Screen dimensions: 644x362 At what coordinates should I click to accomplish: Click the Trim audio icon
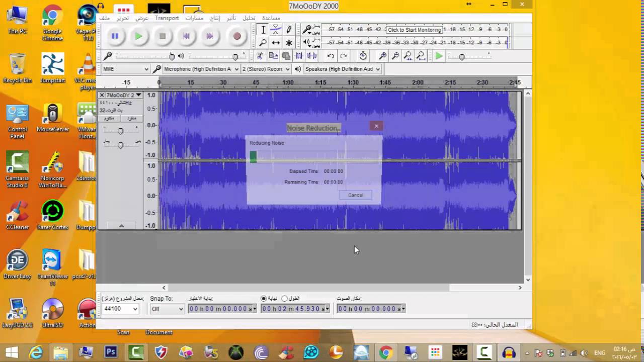(x=299, y=56)
